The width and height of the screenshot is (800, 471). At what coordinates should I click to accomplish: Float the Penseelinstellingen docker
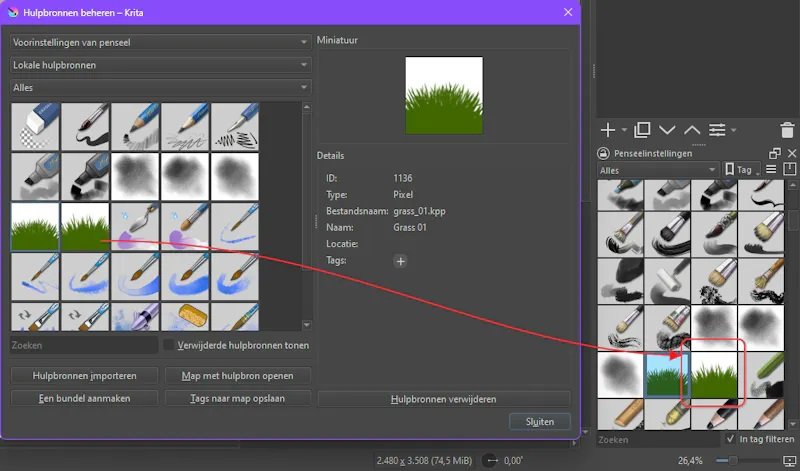774,153
